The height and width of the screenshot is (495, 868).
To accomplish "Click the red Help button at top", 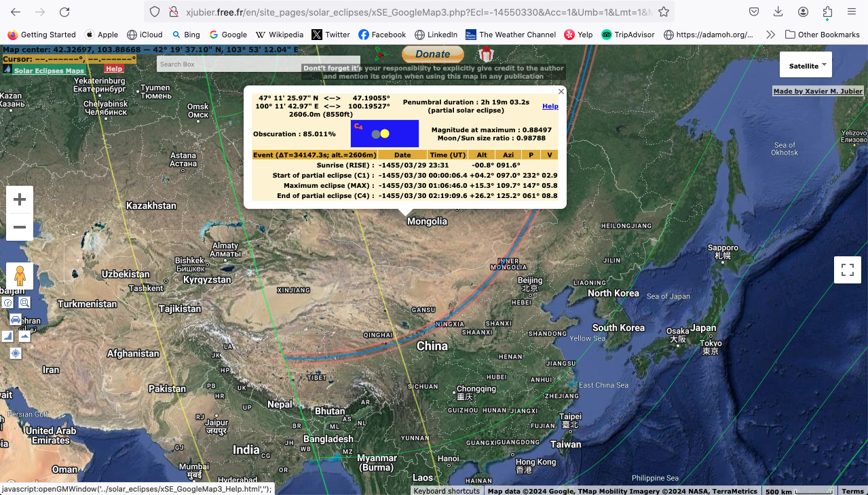I will click(114, 69).
